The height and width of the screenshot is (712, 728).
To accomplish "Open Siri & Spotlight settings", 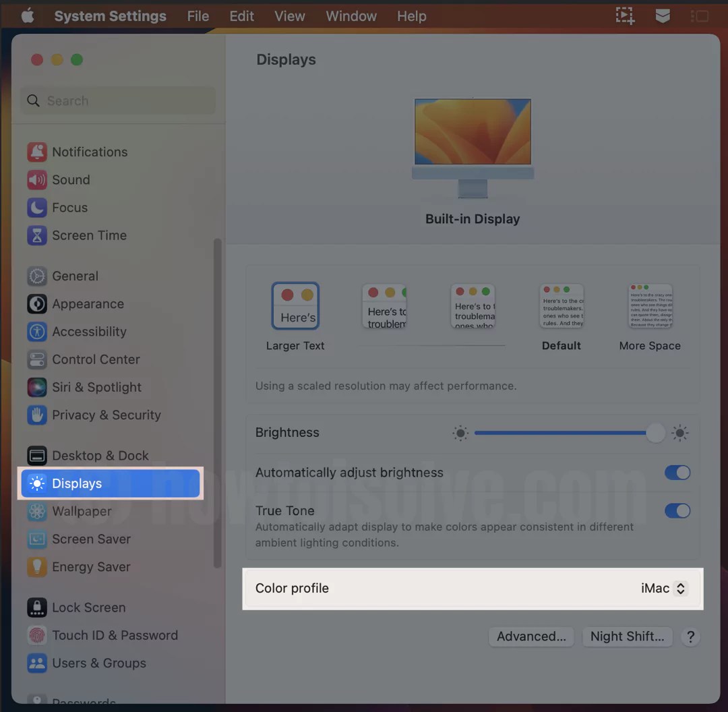I will pyautogui.click(x=97, y=387).
